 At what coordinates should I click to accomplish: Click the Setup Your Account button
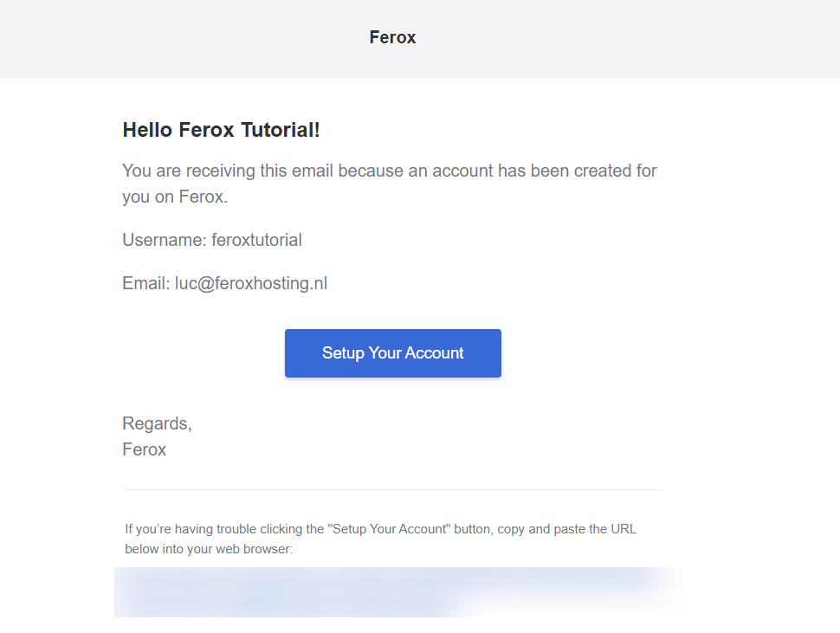point(392,353)
